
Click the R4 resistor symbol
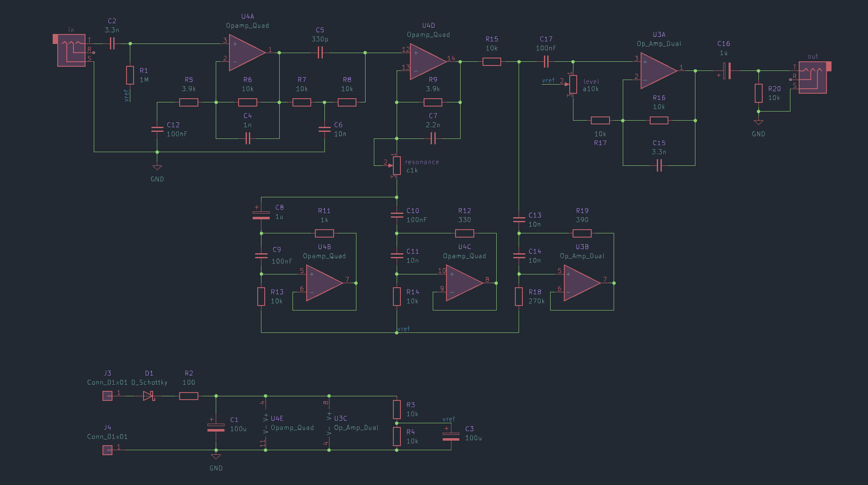click(x=397, y=436)
